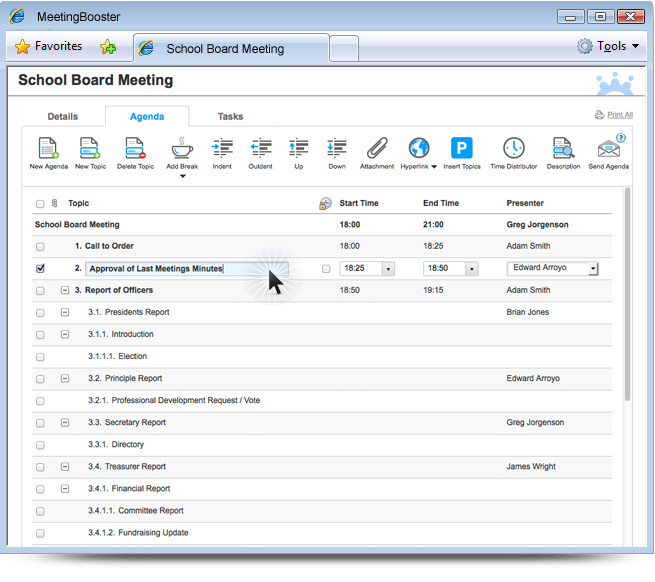Move topic Up with the Up icon
The height and width of the screenshot is (582, 655).
tap(298, 148)
